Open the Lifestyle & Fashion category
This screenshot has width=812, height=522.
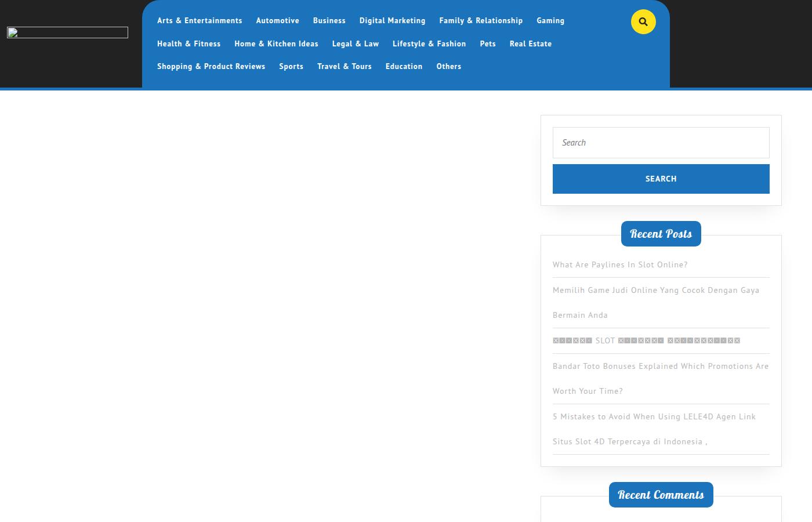click(x=429, y=43)
